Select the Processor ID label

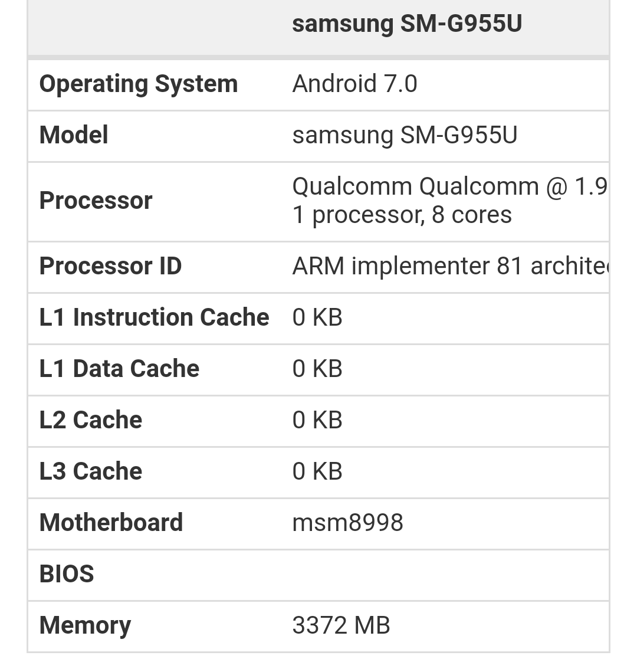(110, 266)
